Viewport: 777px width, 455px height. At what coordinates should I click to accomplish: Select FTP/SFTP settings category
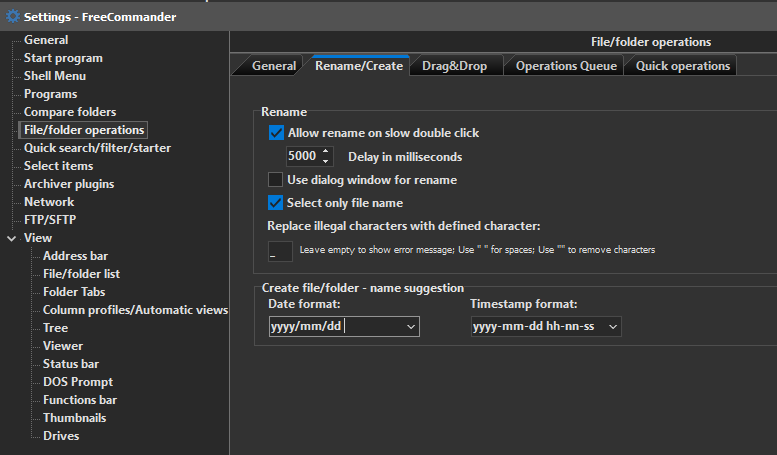click(52, 220)
